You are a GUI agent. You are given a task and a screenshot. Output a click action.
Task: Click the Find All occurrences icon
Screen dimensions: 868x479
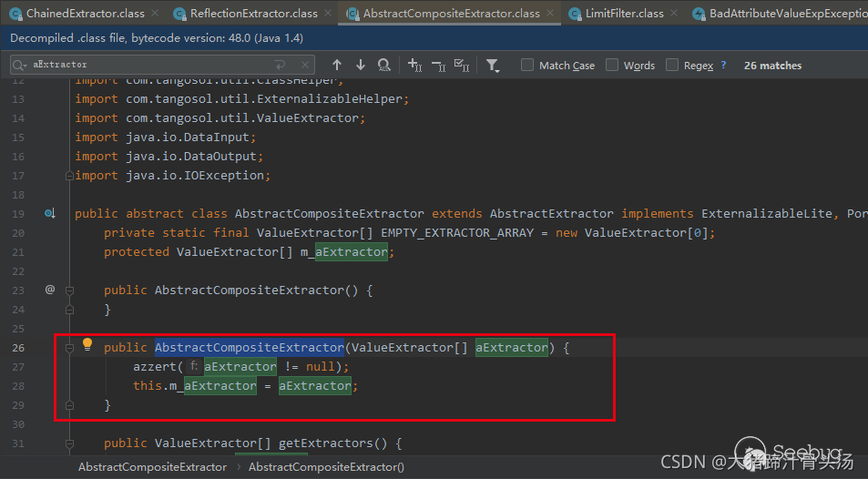tap(384, 65)
